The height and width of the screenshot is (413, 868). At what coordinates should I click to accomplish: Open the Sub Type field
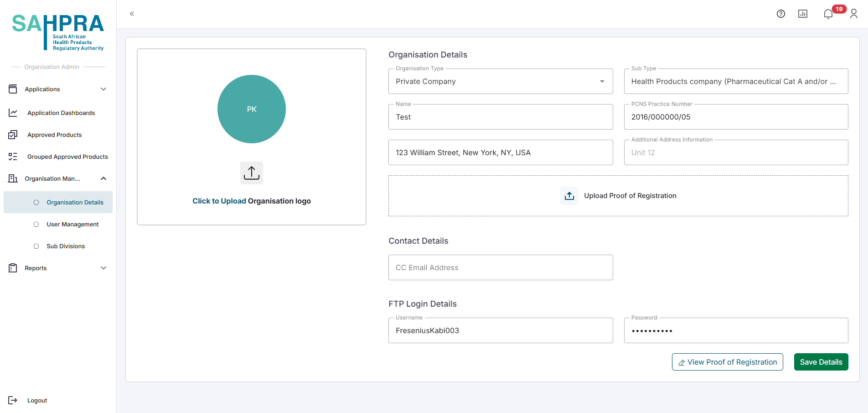[x=736, y=81]
